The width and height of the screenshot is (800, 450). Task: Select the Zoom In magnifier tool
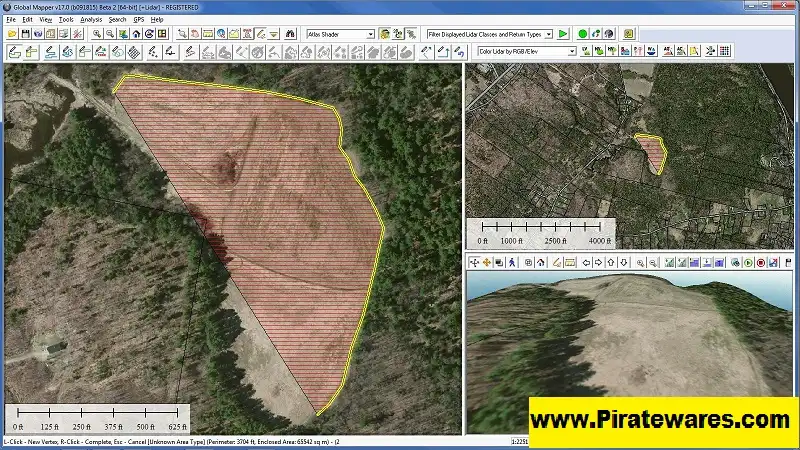coord(97,34)
